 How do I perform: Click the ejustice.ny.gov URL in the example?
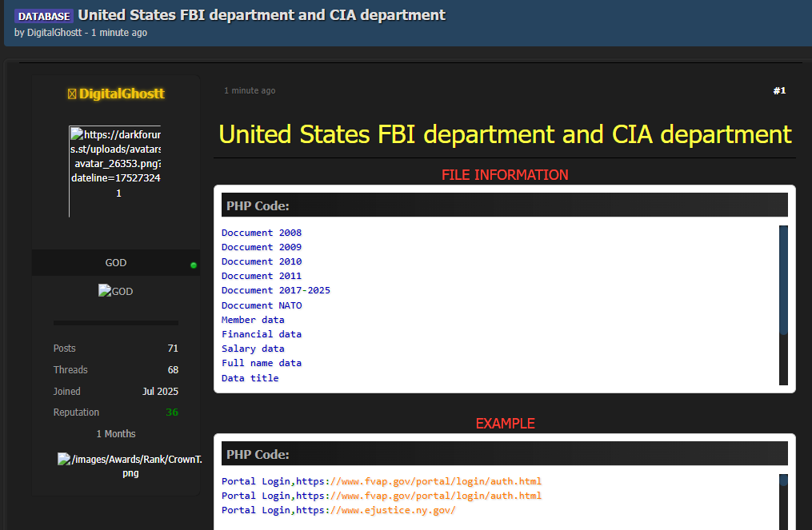(x=393, y=510)
